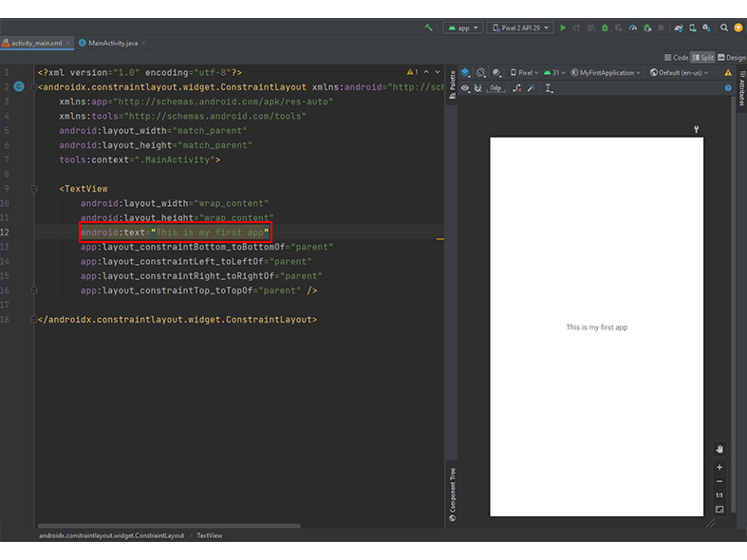
Task: Click the blue help question icon
Action: (x=728, y=88)
